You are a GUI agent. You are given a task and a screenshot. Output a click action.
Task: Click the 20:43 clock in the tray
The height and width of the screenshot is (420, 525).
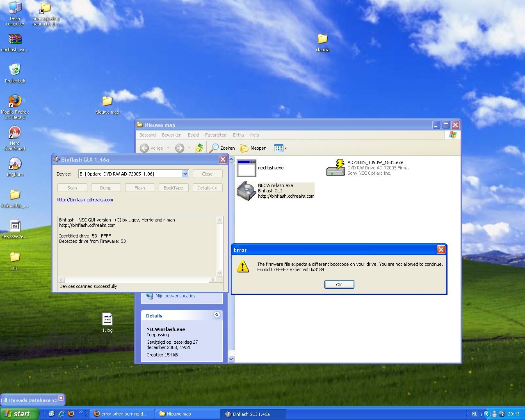tap(514, 414)
